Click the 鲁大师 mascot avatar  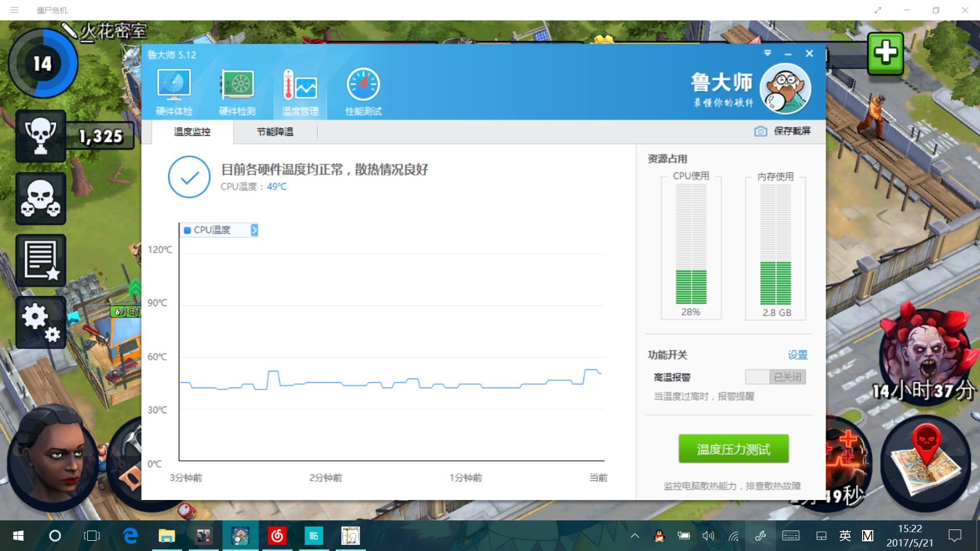(x=785, y=88)
